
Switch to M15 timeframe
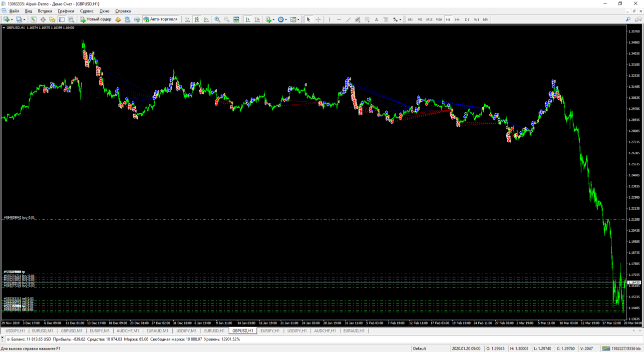429,19
